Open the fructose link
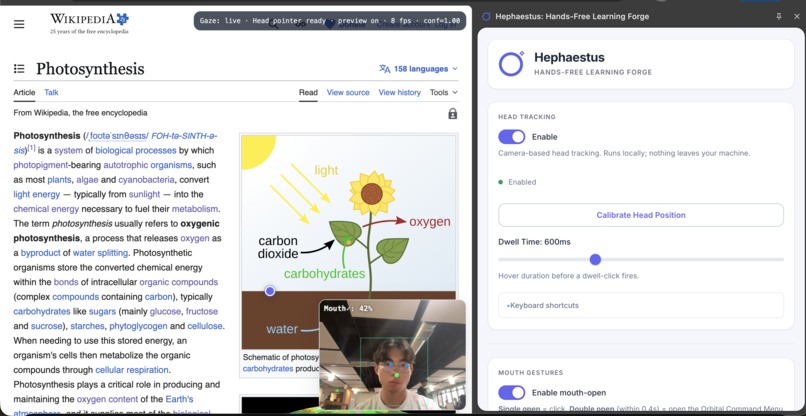 [202, 312]
